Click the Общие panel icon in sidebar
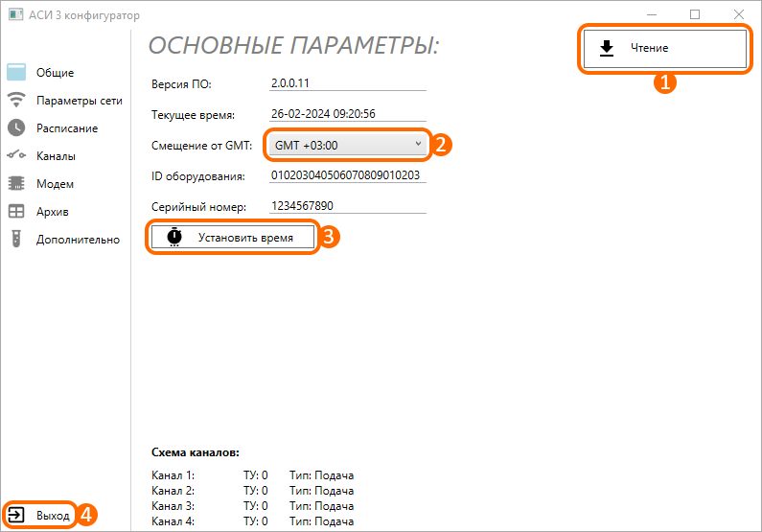This screenshot has width=762, height=532. coord(16,73)
